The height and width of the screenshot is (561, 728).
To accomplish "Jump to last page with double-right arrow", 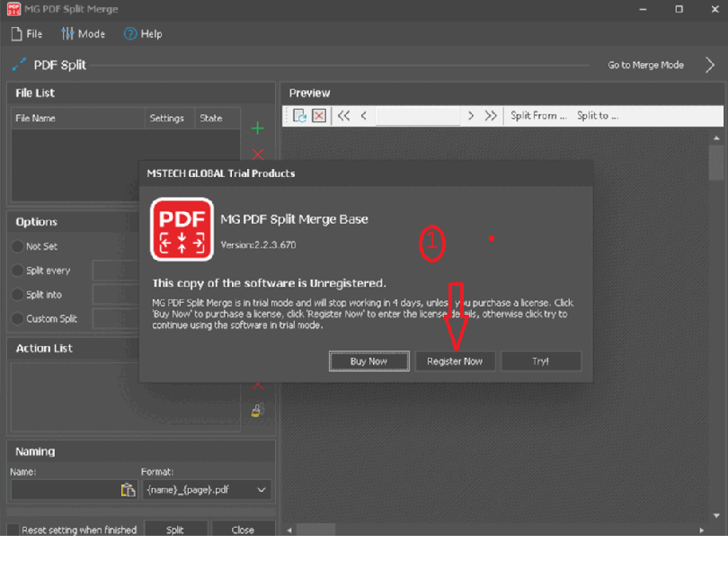I will click(491, 116).
